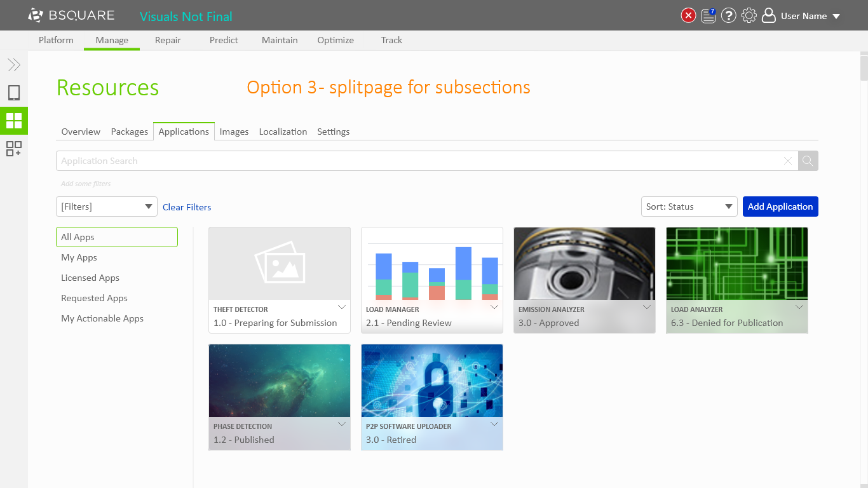Open the Emission Analyzer thumbnail
Image resolution: width=868 pixels, height=488 pixels.
pyautogui.click(x=584, y=264)
